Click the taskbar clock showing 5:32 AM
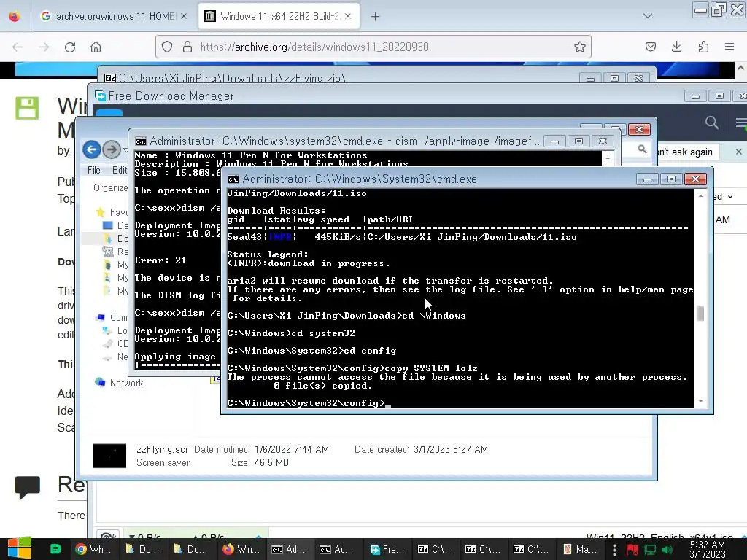 (x=708, y=549)
